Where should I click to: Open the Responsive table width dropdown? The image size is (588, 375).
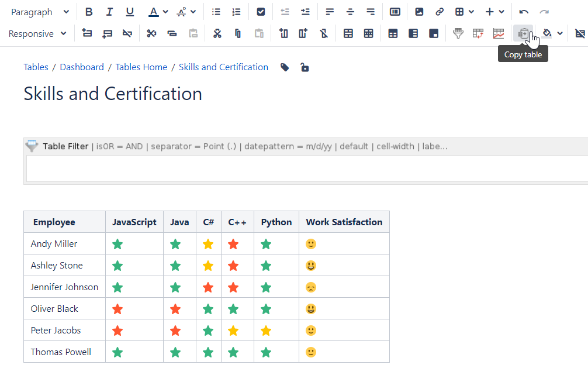click(x=37, y=33)
